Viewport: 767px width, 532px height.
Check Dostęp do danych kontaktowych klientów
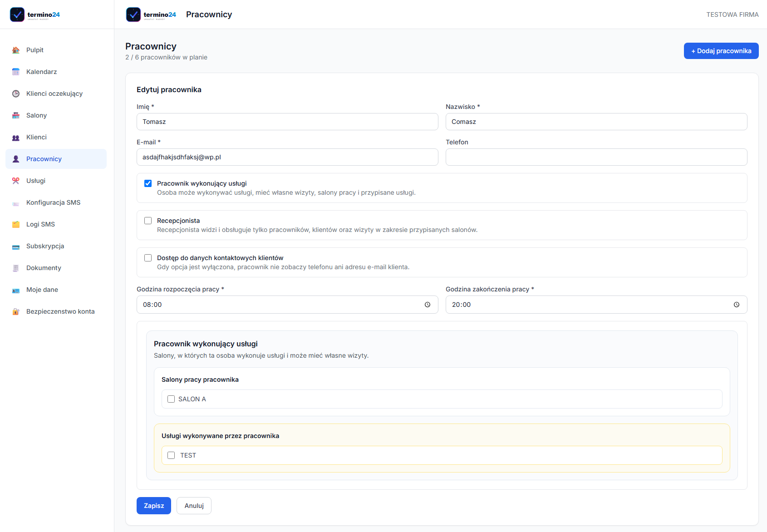tap(148, 258)
